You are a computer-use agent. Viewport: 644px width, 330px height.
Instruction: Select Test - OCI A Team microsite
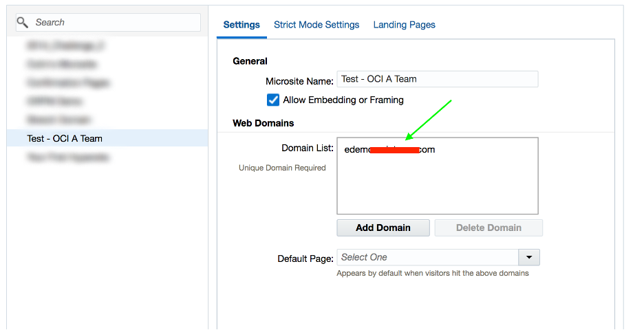[65, 138]
